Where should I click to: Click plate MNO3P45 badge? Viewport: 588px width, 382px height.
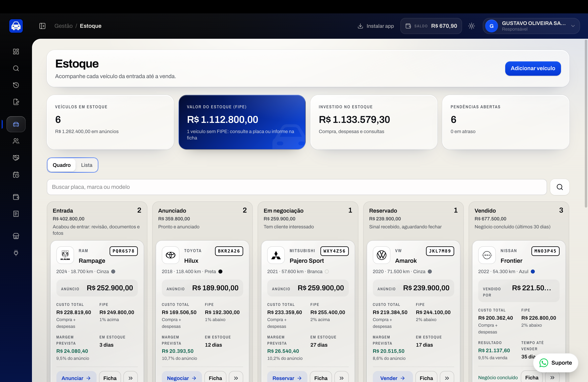pos(546,251)
